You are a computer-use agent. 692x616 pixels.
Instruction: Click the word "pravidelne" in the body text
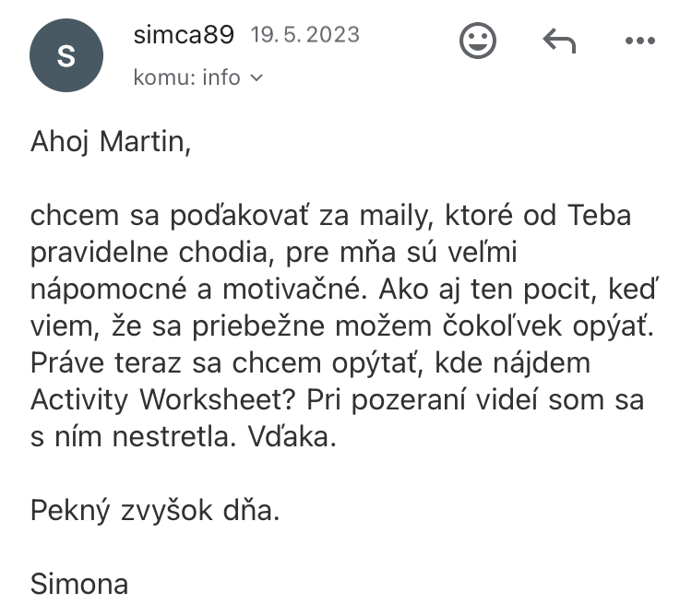pos(99,253)
